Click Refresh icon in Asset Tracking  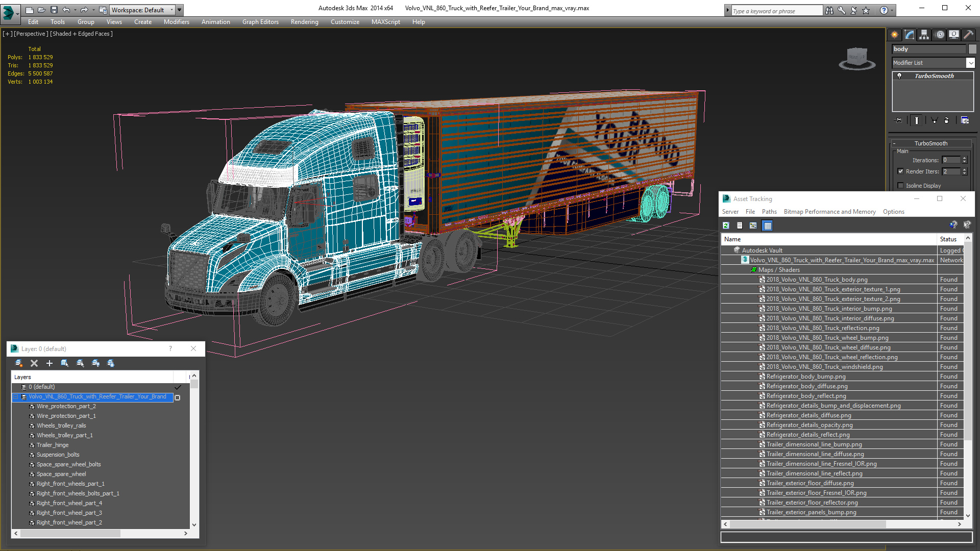726,226
